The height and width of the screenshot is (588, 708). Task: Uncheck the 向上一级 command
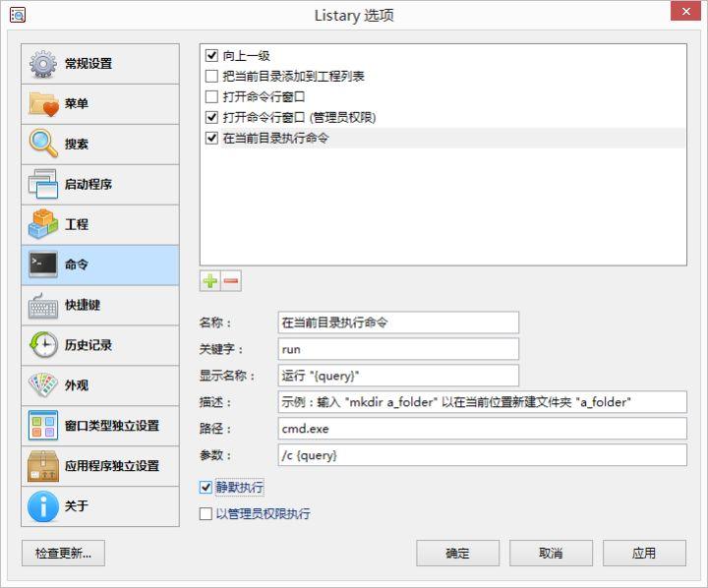coord(211,55)
